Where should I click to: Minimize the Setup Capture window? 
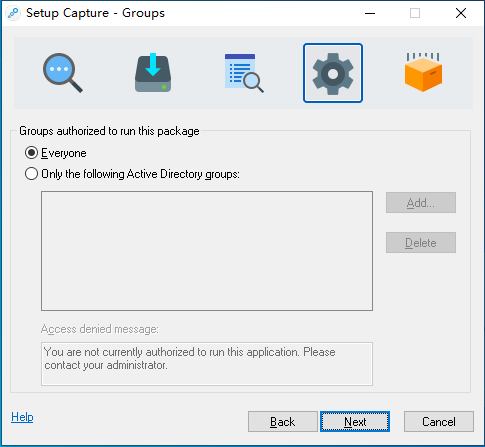(x=370, y=13)
